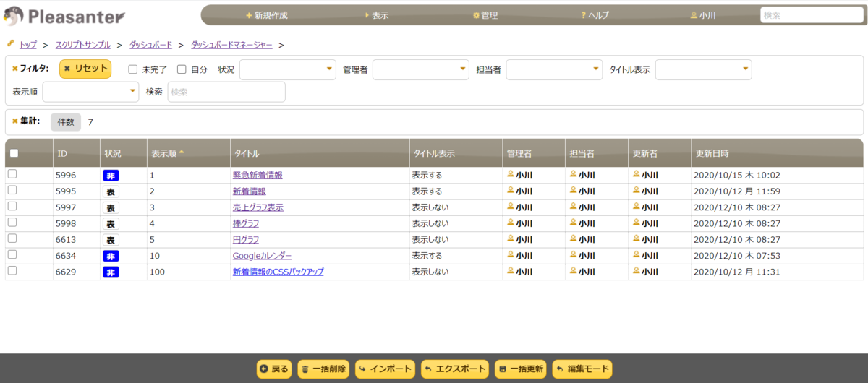This screenshot has height=383, width=868.
Task: Open the 緊急新着情報 record
Action: (x=257, y=175)
